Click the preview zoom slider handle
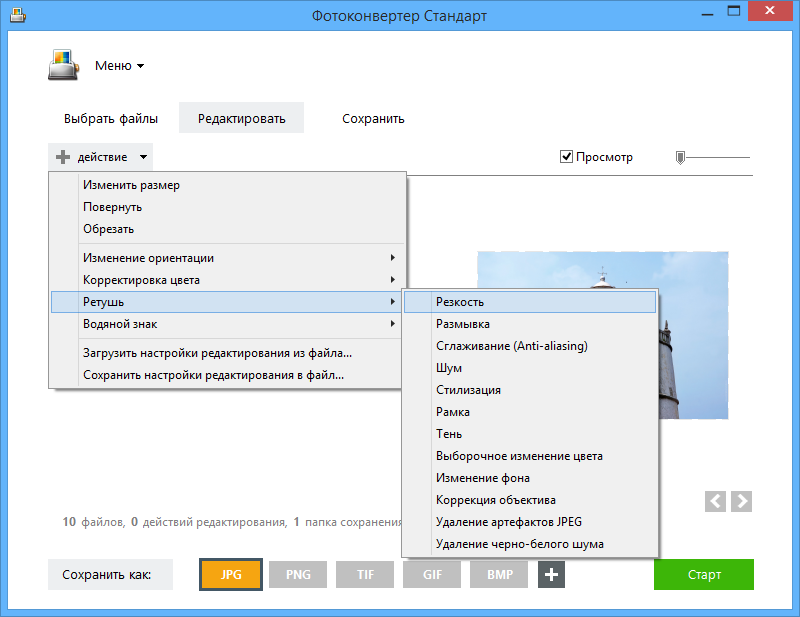The image size is (800, 617). tap(680, 158)
